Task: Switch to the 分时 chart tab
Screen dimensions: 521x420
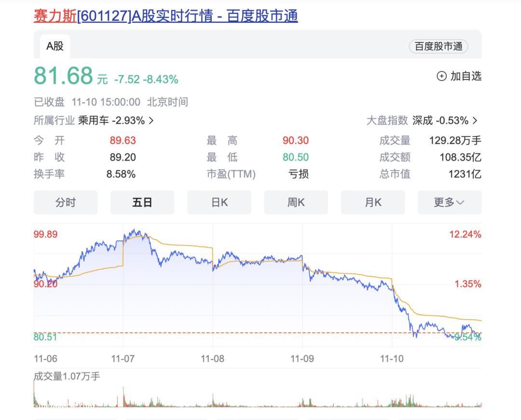Action: click(66, 202)
